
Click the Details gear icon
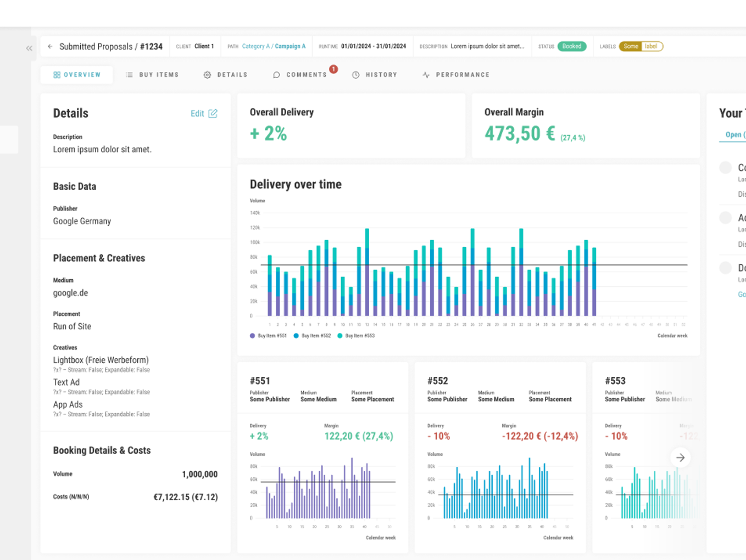tap(207, 75)
